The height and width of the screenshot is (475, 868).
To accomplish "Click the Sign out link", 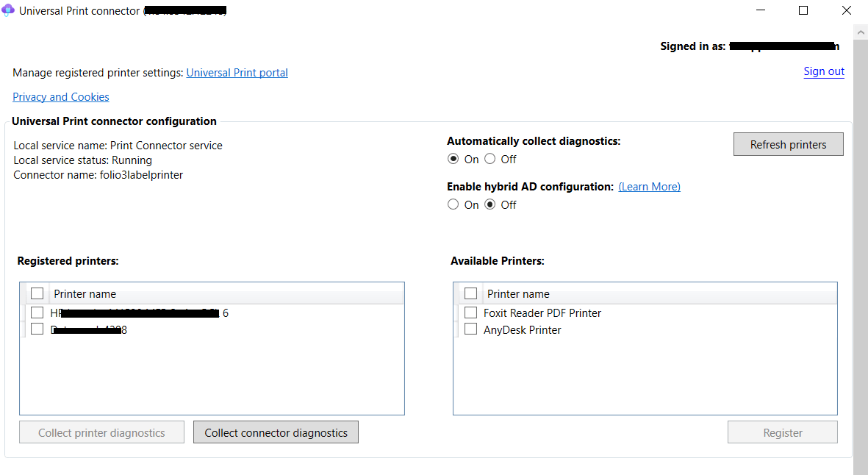I will pyautogui.click(x=824, y=71).
